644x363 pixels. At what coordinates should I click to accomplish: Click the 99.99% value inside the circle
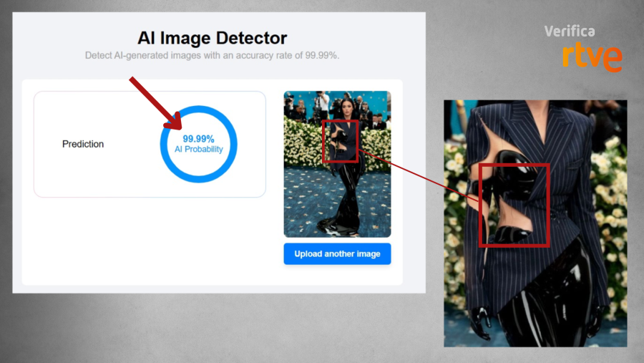tap(198, 139)
